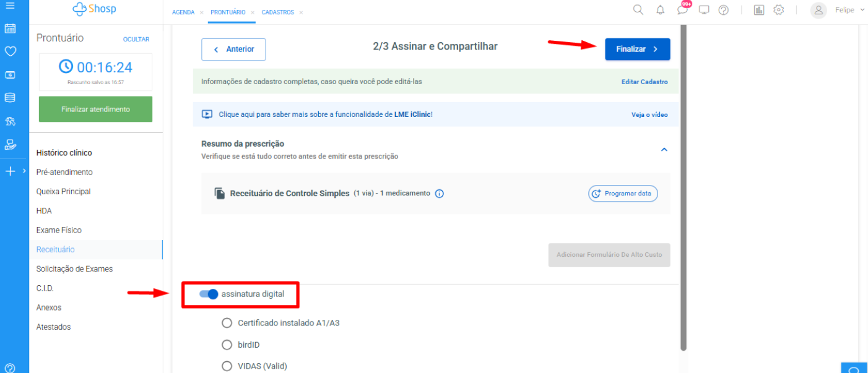The height and width of the screenshot is (373, 868).
Task: Expand the plus menu in left sidebar
Action: pyautogui.click(x=10, y=171)
